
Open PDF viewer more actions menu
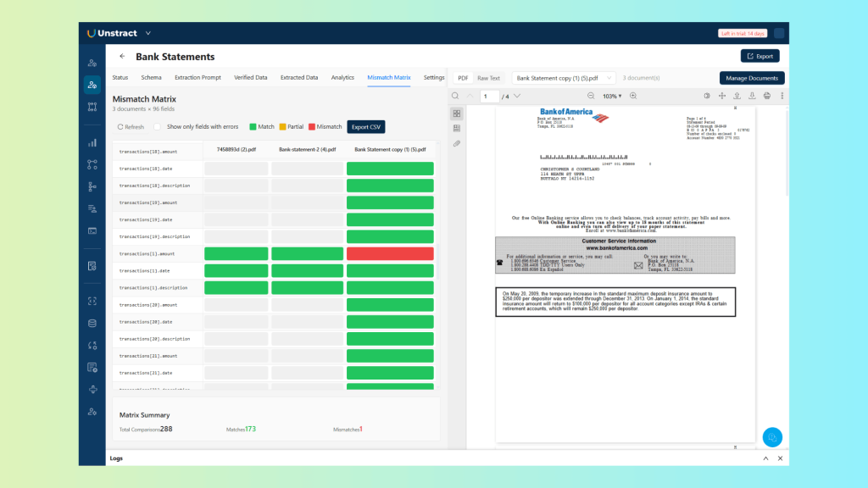click(x=782, y=96)
